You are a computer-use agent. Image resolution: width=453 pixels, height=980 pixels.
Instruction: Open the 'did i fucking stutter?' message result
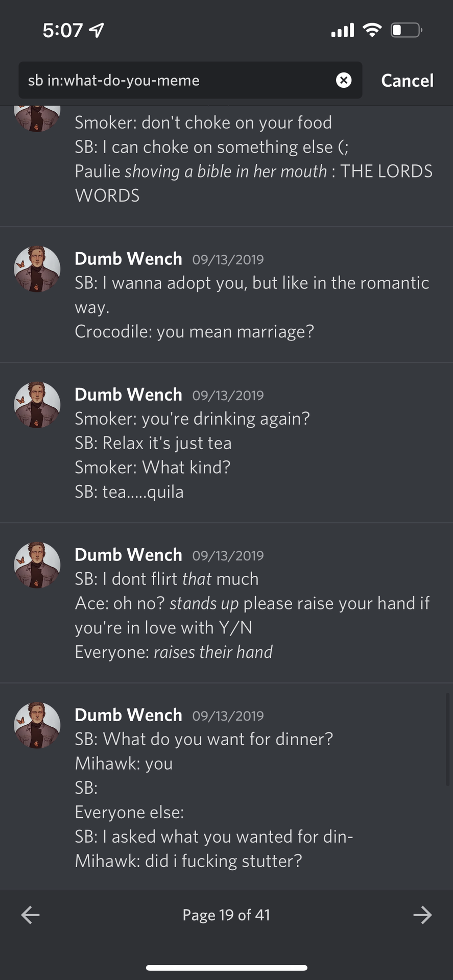(x=188, y=861)
